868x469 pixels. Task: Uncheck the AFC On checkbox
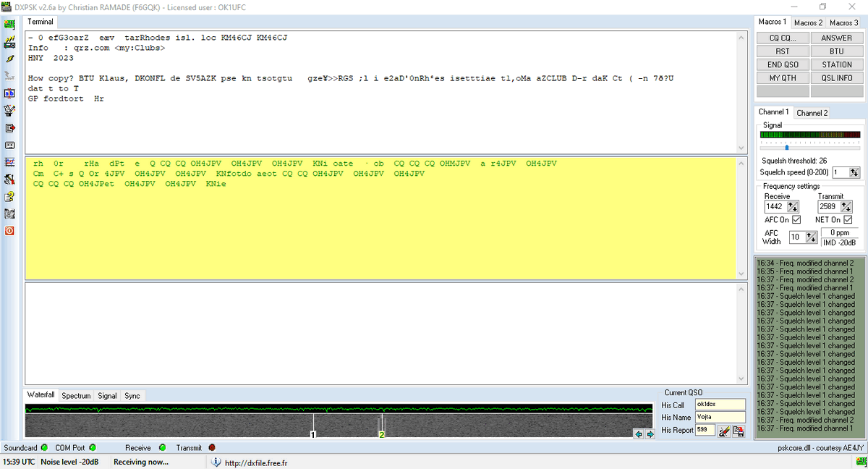click(796, 219)
